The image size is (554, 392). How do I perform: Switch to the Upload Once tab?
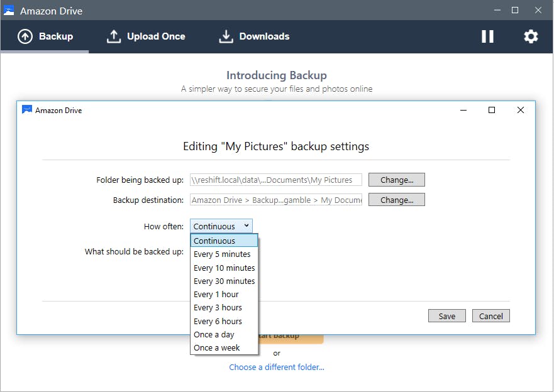[x=156, y=36]
